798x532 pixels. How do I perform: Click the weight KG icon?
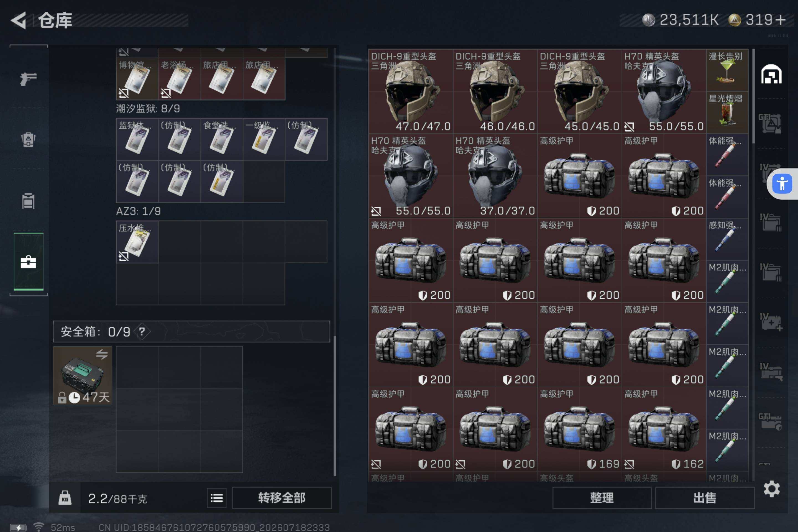tap(65, 498)
